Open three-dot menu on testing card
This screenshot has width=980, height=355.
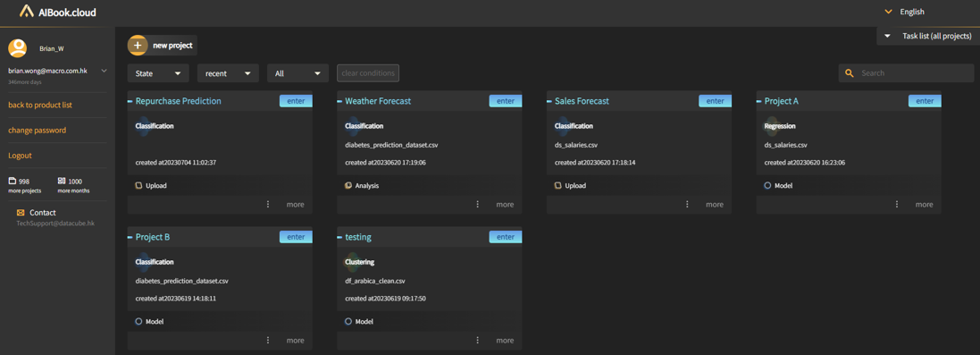[x=478, y=340]
